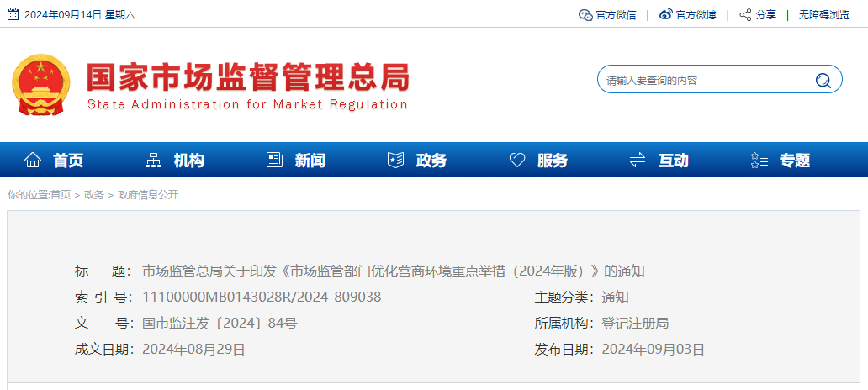Click the 索引号 field label

pos(103,297)
